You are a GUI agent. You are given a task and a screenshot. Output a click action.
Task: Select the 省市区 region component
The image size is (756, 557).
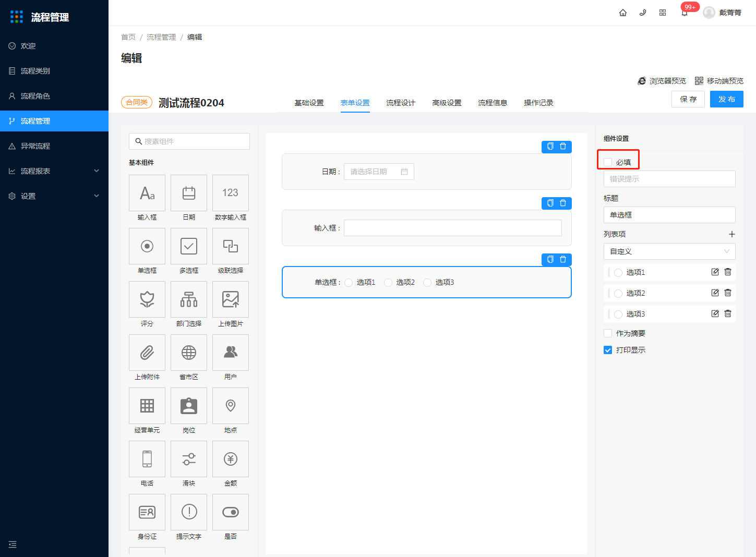(x=189, y=353)
